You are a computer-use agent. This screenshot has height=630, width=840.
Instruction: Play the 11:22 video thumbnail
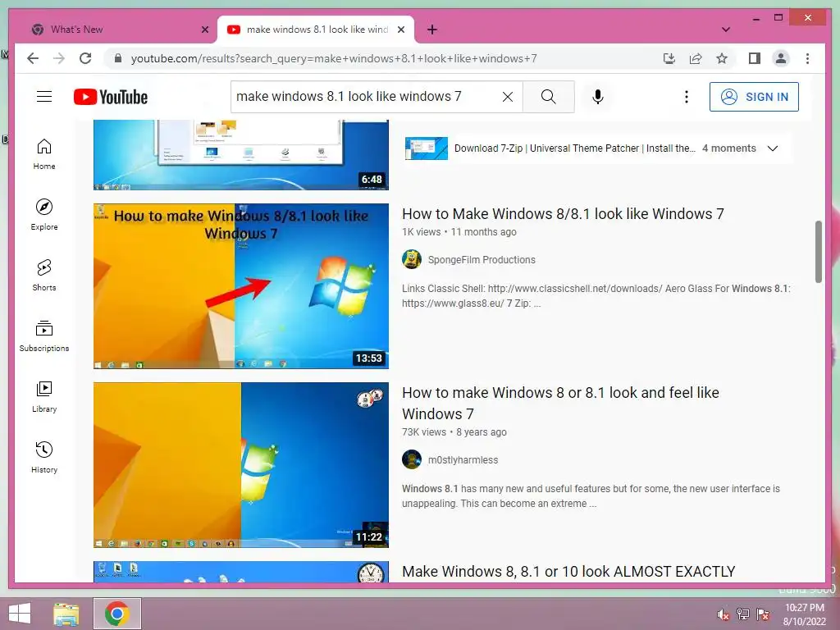click(x=241, y=465)
